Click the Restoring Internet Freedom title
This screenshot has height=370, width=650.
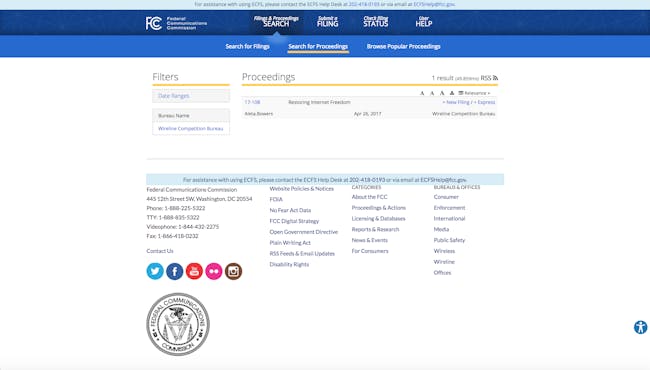click(319, 102)
